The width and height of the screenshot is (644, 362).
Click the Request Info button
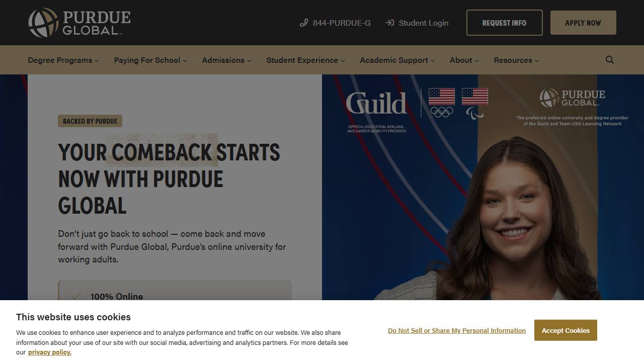pyautogui.click(x=505, y=23)
